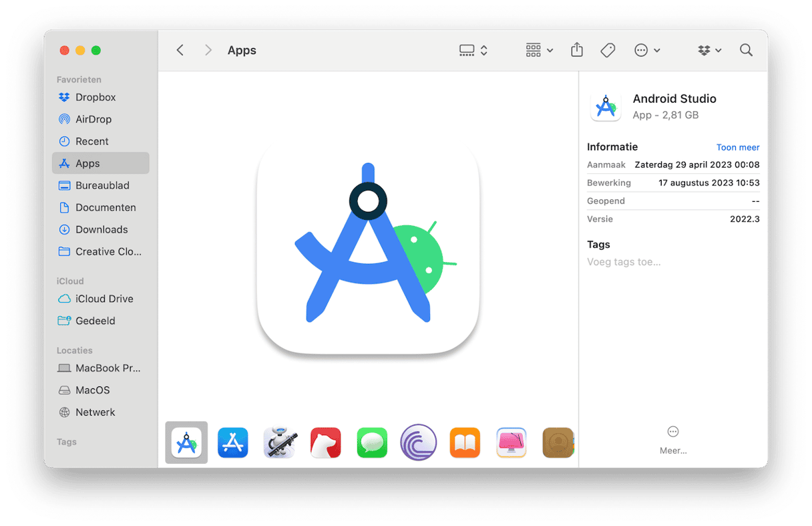Screen dimensions: 812x526
Task: Open the more actions ellipsis dropdown
Action: 646,49
